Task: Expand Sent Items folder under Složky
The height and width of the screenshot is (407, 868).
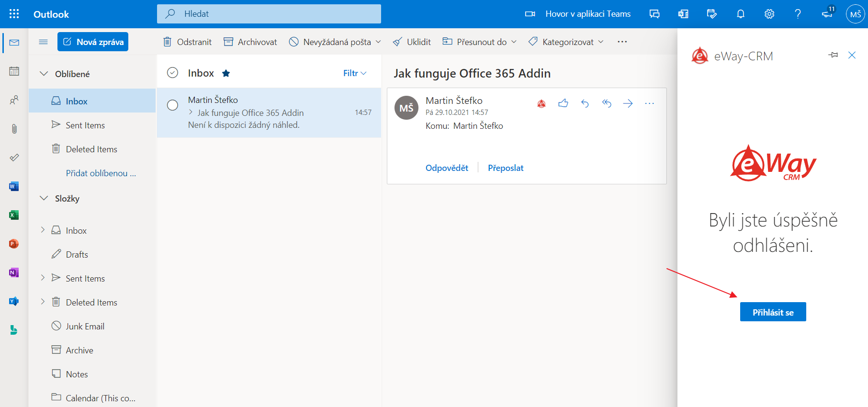Action: (x=43, y=278)
